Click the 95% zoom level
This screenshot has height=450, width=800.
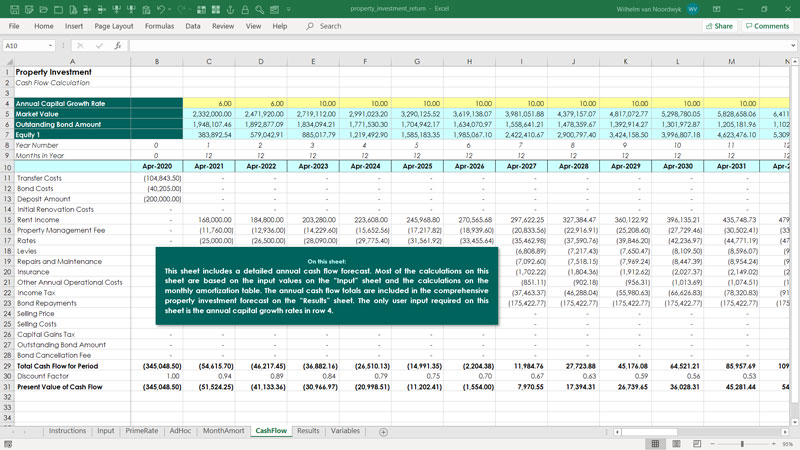tap(788, 444)
